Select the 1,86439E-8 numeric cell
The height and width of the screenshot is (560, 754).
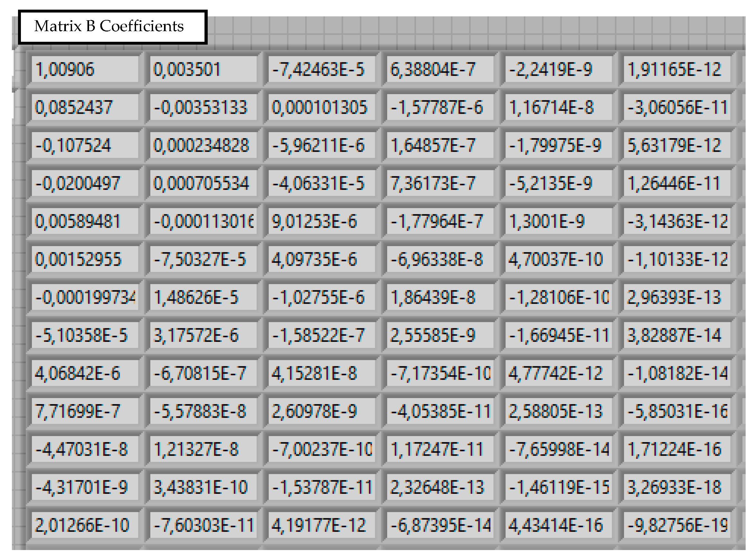click(x=440, y=297)
